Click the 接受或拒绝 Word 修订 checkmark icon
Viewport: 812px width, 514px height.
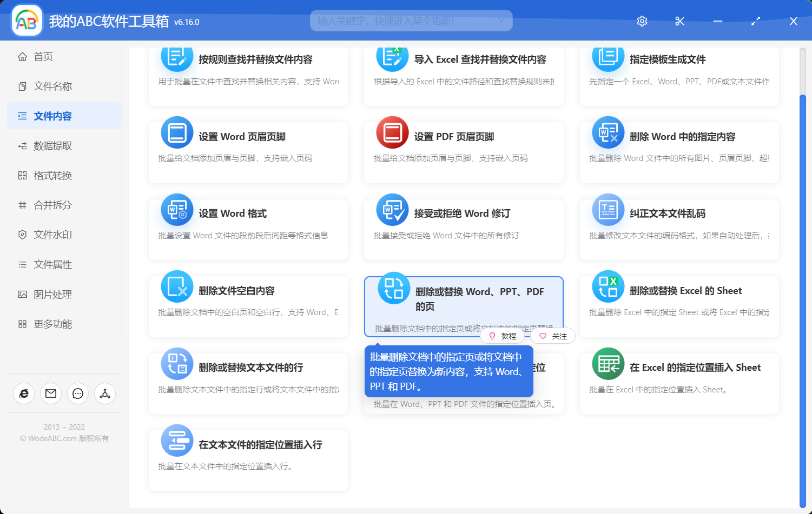coord(392,209)
